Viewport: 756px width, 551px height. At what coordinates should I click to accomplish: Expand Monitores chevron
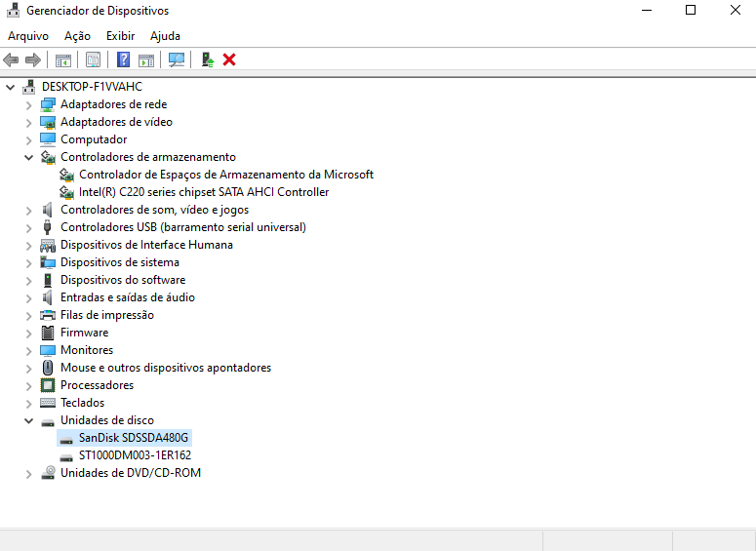point(29,350)
